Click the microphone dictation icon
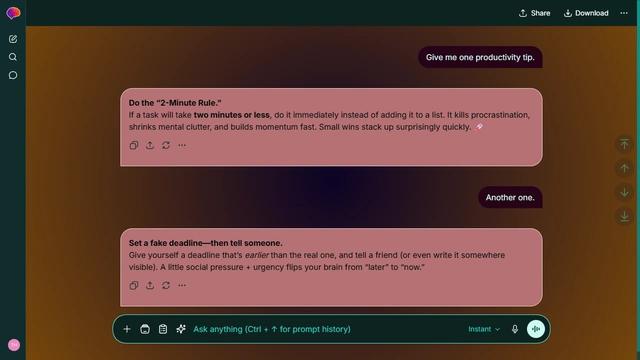The width and height of the screenshot is (640, 360). [x=515, y=329]
